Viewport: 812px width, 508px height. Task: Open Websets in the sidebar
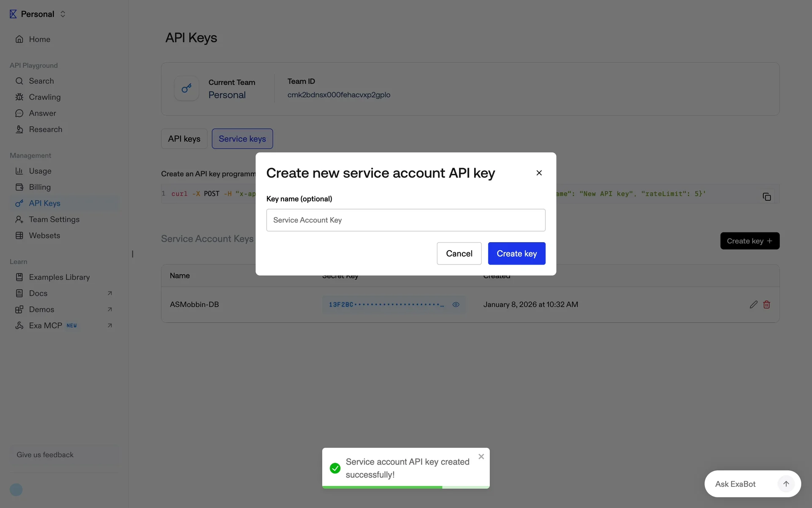(44, 235)
